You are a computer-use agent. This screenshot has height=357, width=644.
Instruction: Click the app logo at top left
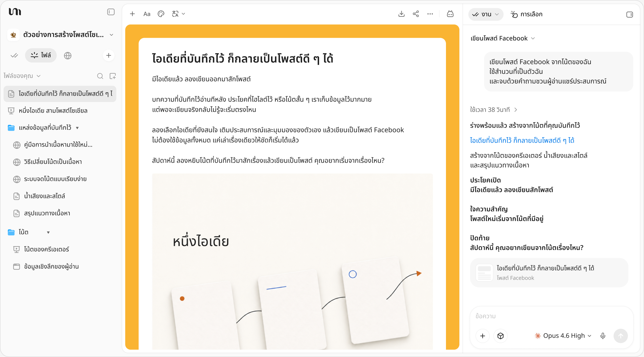15,12
